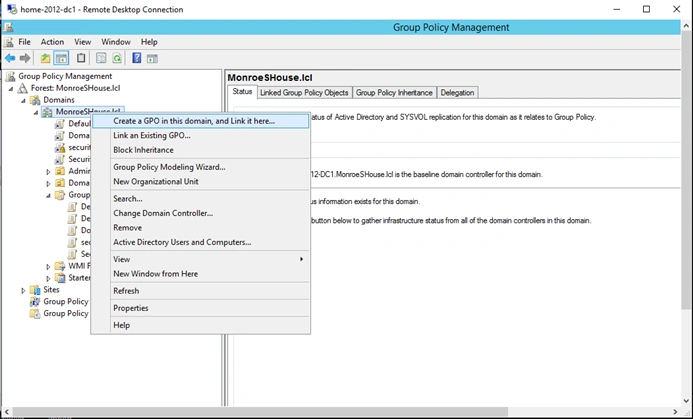Viewport: 693px width, 419px height.
Task: Click the WMI F folder icon
Action: coord(60,266)
